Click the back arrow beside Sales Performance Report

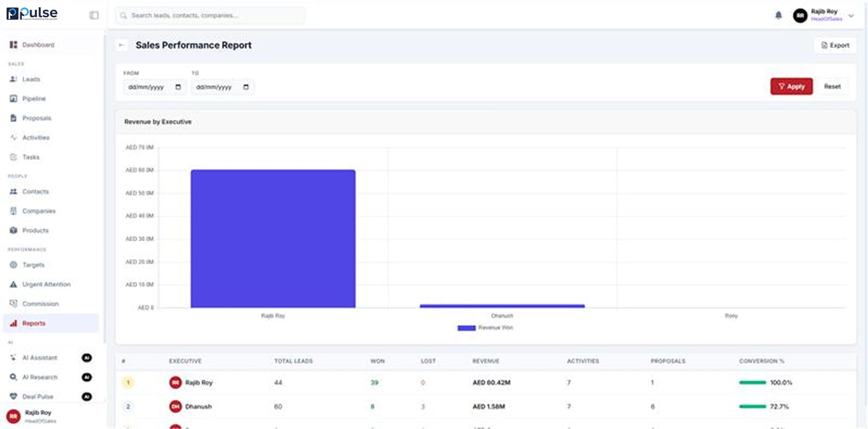(x=122, y=45)
